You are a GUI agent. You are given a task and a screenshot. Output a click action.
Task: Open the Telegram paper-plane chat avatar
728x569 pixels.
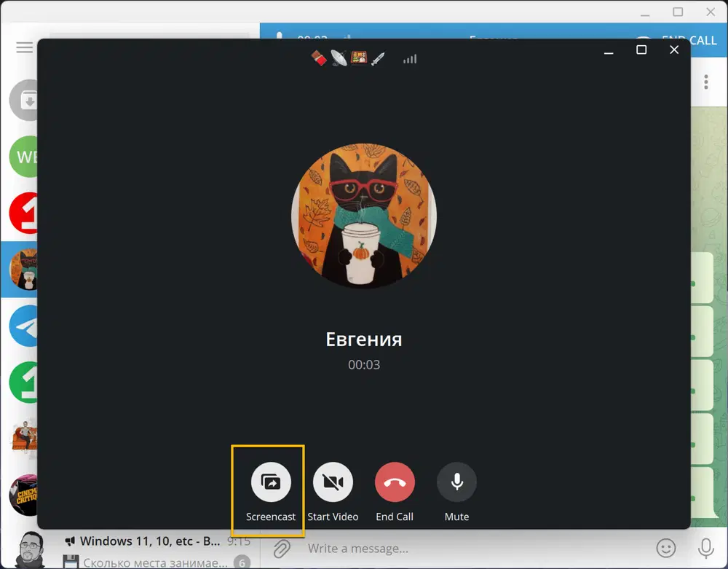[x=23, y=326]
